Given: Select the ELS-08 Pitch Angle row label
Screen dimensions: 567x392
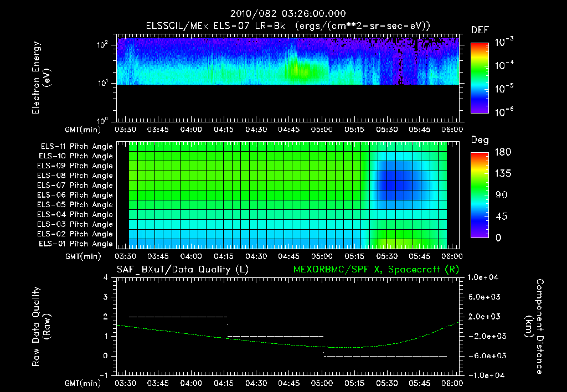Looking at the screenshot, I should pyautogui.click(x=75, y=176).
